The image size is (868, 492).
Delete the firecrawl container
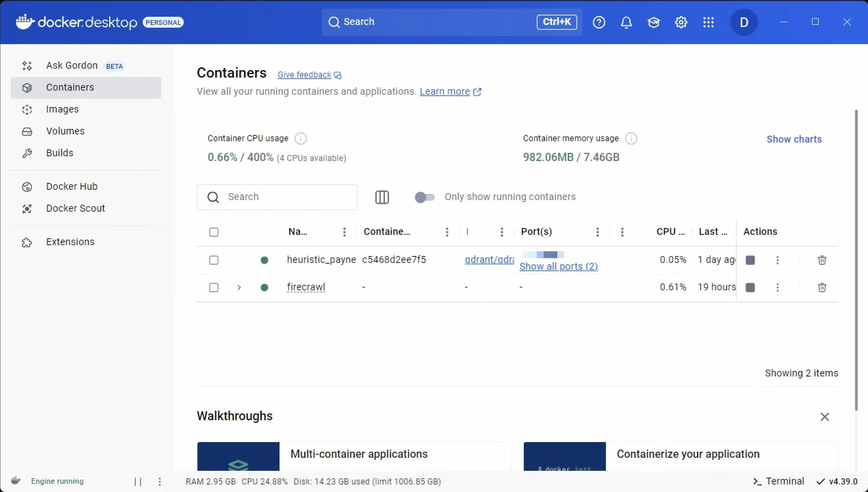point(822,288)
